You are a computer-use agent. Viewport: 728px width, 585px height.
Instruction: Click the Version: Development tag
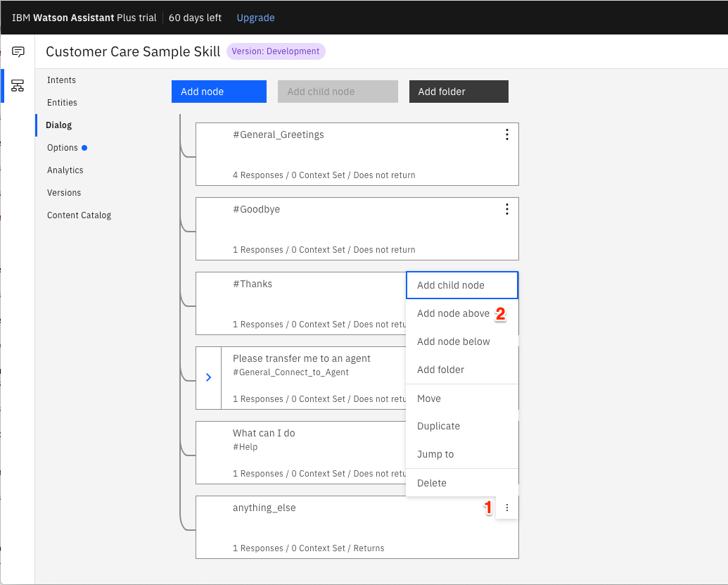[x=276, y=51]
